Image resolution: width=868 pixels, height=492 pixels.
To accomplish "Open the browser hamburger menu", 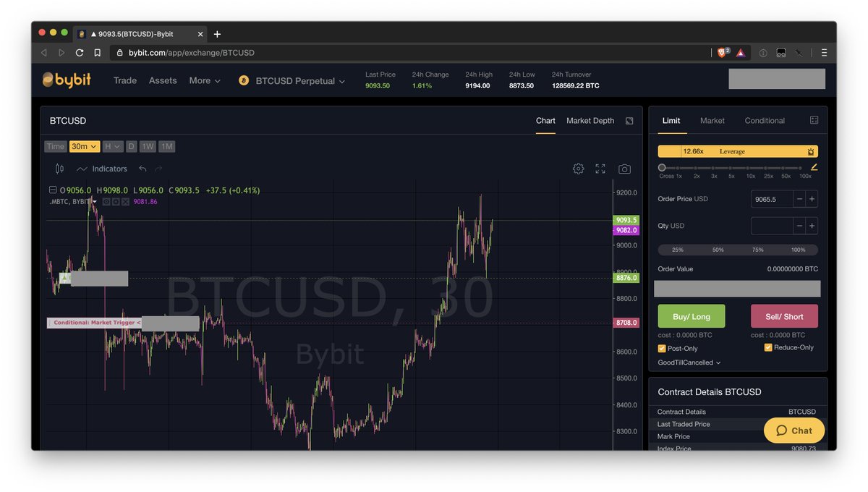I will [824, 52].
